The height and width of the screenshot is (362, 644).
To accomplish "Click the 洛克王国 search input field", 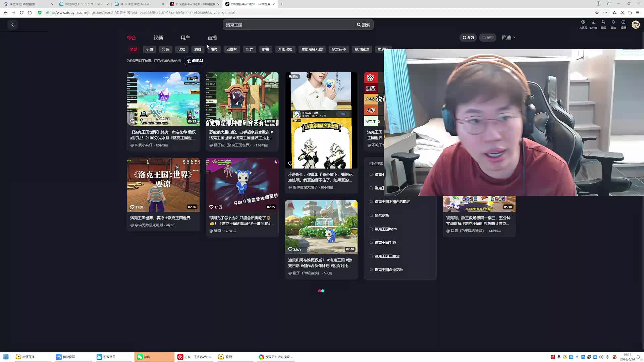I will 288,25.
